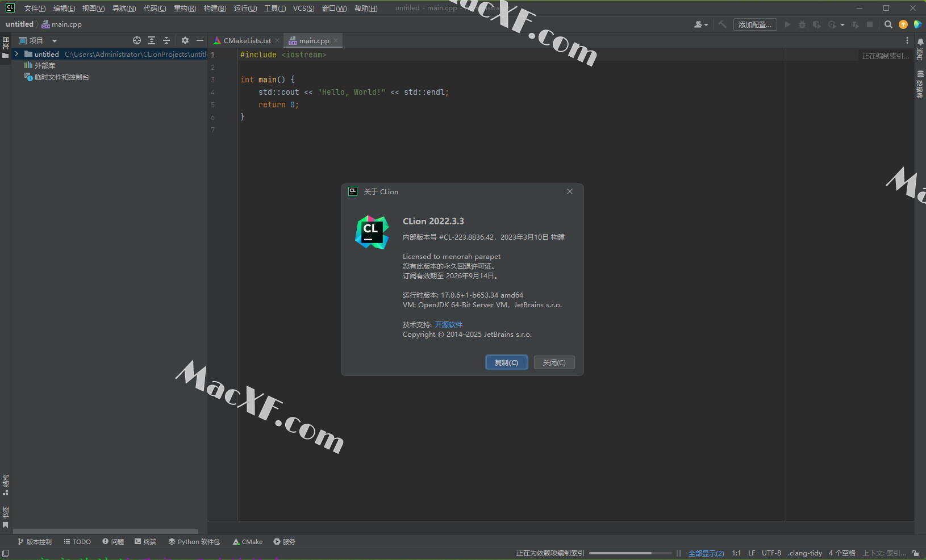Click the Profile run icon
The image size is (926, 560).
pos(832,24)
